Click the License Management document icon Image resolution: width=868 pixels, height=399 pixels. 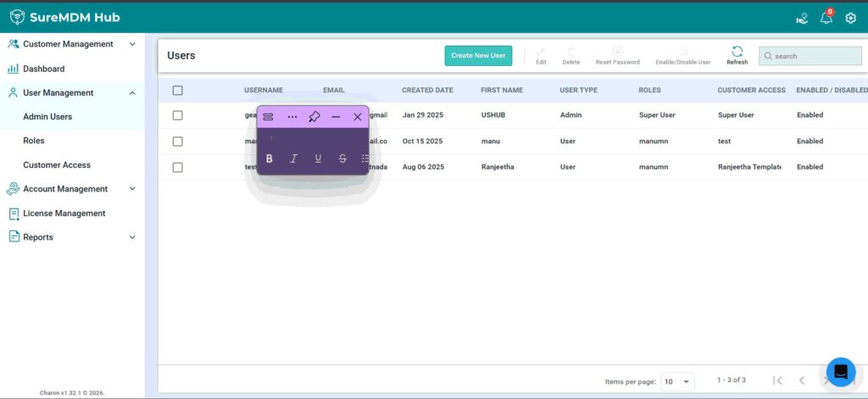[x=14, y=213]
